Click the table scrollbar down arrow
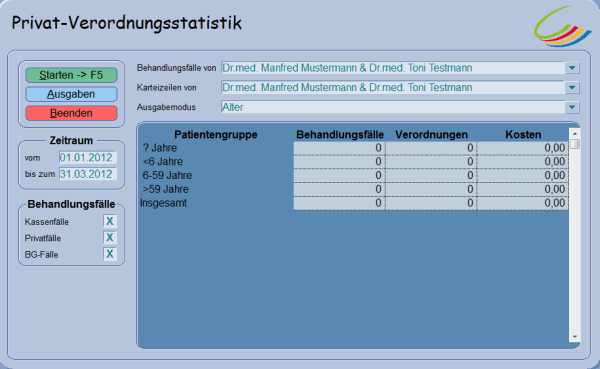Image resolution: width=600 pixels, height=369 pixels. (574, 337)
